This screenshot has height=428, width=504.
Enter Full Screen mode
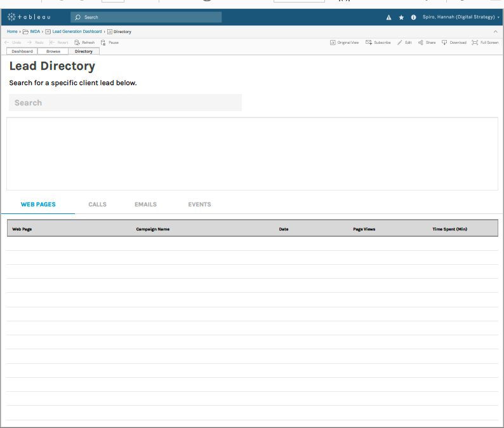pos(485,43)
